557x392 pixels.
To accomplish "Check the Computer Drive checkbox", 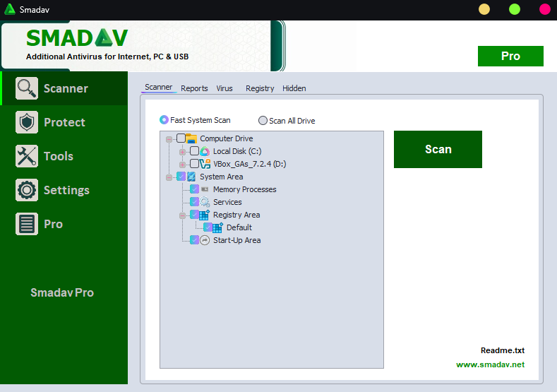I will tap(181, 138).
